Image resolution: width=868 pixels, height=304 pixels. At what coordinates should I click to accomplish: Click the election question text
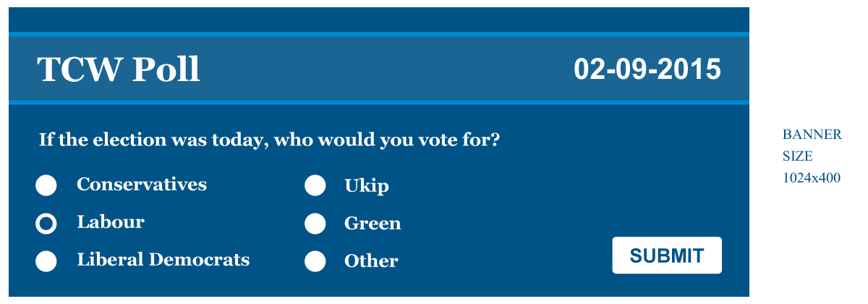pos(269,140)
